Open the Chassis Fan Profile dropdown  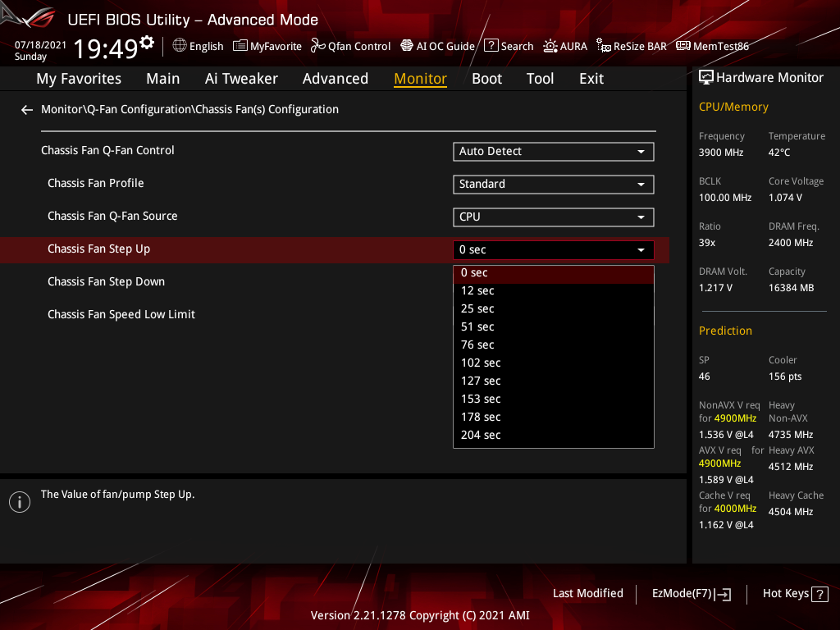pos(553,184)
